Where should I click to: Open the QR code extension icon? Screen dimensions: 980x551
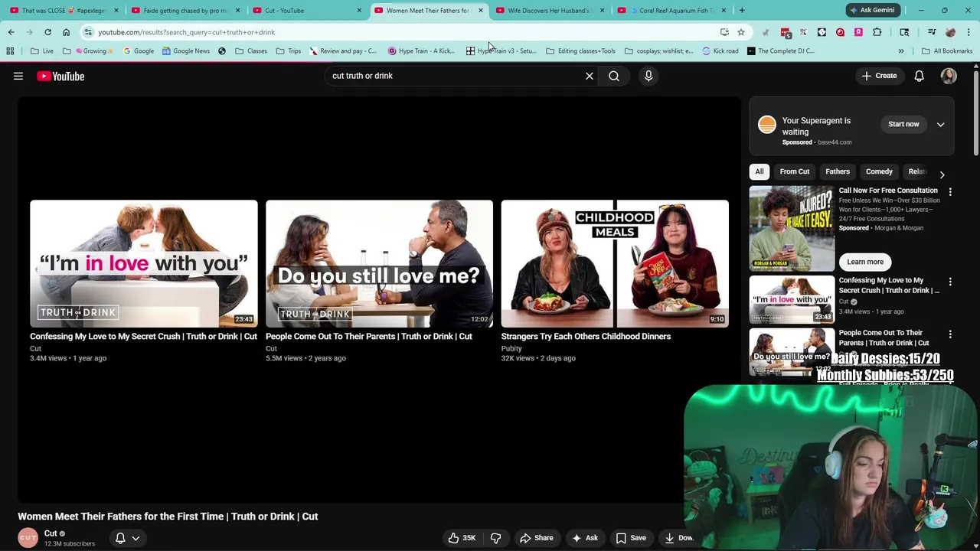pos(803,32)
